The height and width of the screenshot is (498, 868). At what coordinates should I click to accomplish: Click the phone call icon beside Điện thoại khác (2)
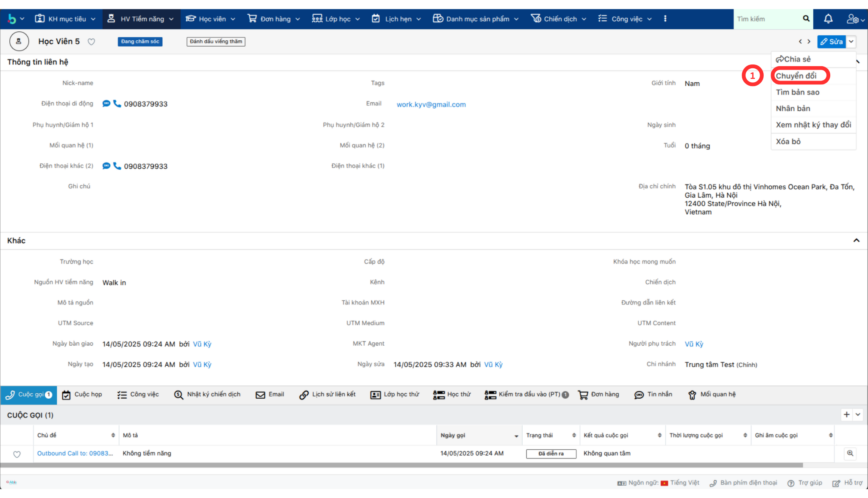pos(117,166)
